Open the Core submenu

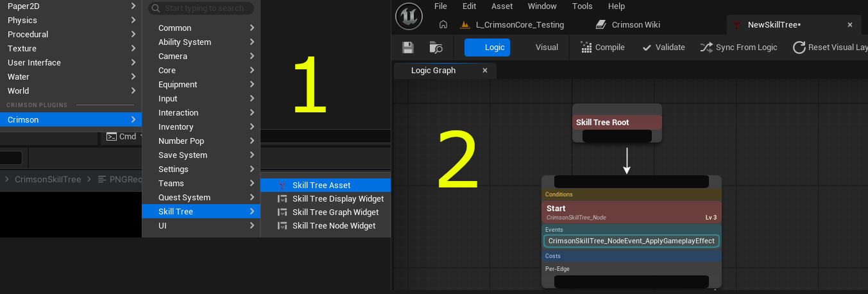tap(201, 71)
